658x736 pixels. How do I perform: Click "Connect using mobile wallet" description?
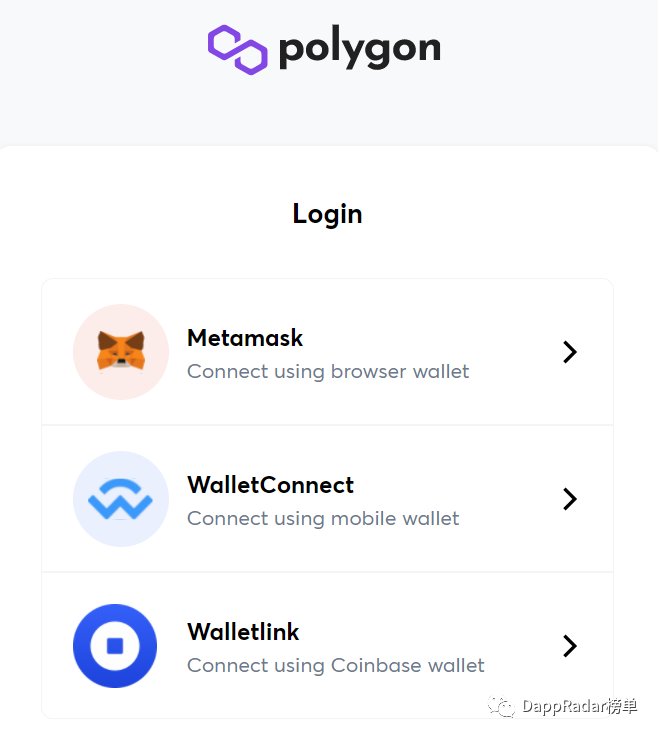coord(323,519)
